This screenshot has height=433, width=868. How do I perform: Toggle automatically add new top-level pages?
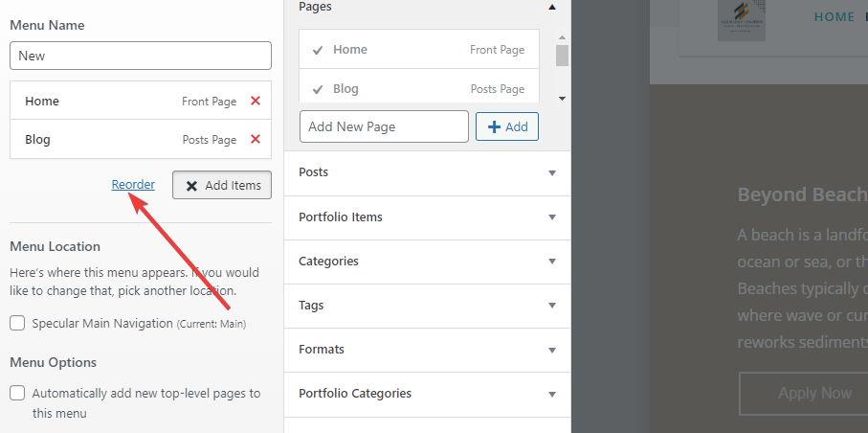(17, 393)
